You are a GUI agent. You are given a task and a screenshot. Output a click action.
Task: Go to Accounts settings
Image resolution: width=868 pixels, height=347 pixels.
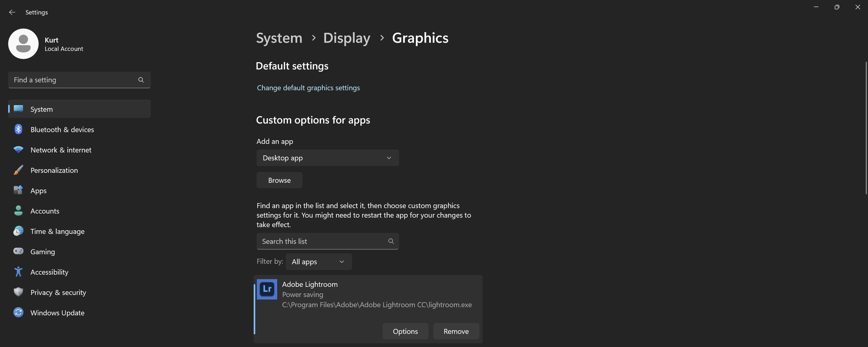pyautogui.click(x=45, y=211)
